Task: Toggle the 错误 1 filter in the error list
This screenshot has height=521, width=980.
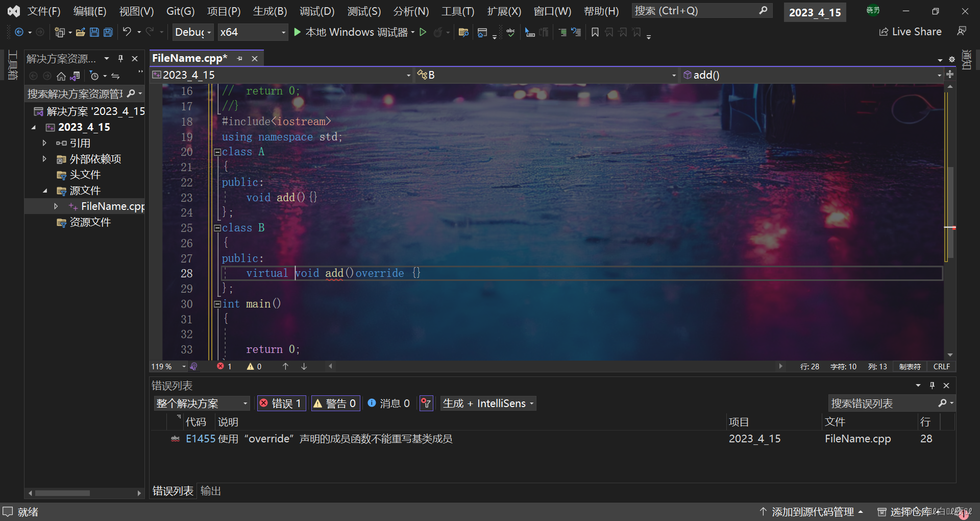Action: pyautogui.click(x=281, y=403)
